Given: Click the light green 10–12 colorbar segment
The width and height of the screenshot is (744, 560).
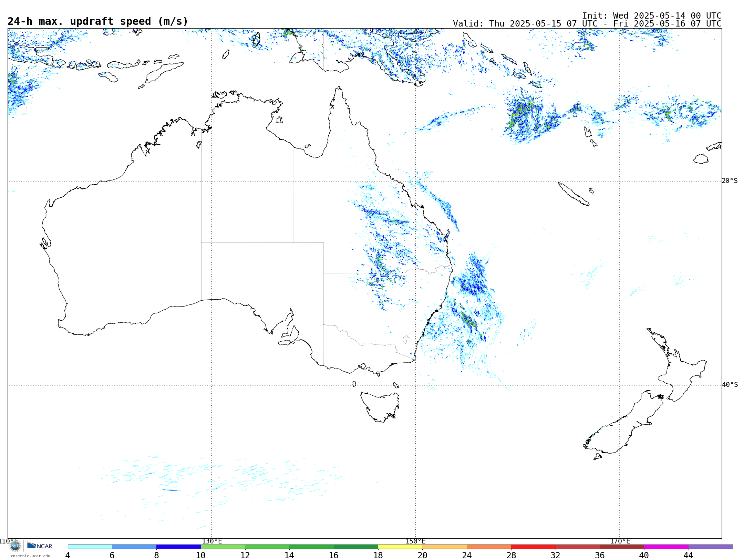Looking at the screenshot, I should (x=223, y=547).
